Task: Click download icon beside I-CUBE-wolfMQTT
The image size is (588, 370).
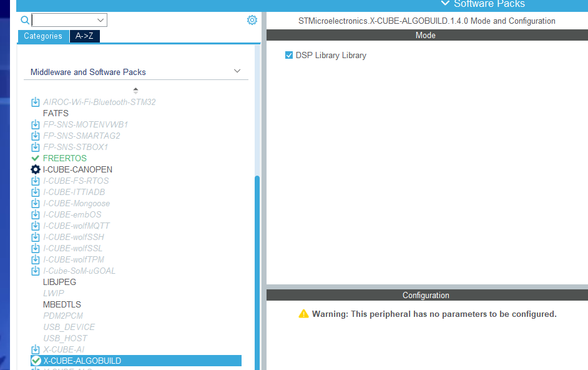Action: click(x=35, y=226)
